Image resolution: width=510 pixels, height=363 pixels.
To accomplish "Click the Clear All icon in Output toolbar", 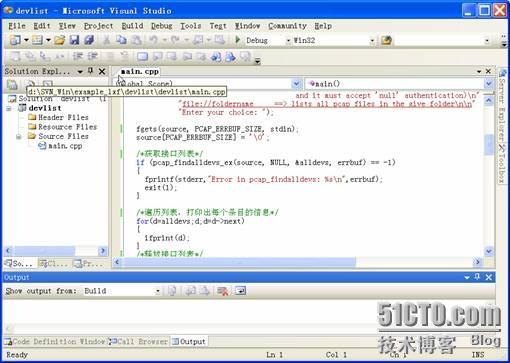I will (222, 291).
